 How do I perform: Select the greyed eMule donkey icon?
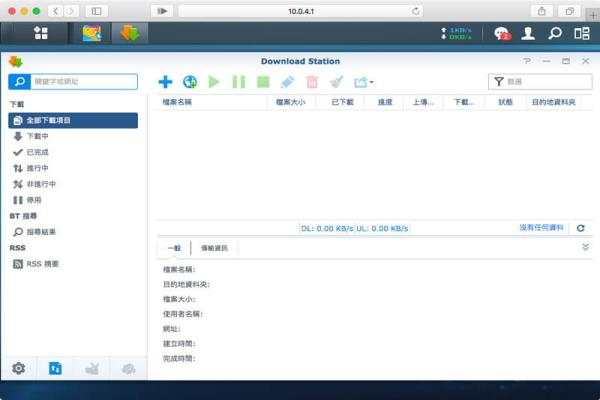tap(92, 368)
